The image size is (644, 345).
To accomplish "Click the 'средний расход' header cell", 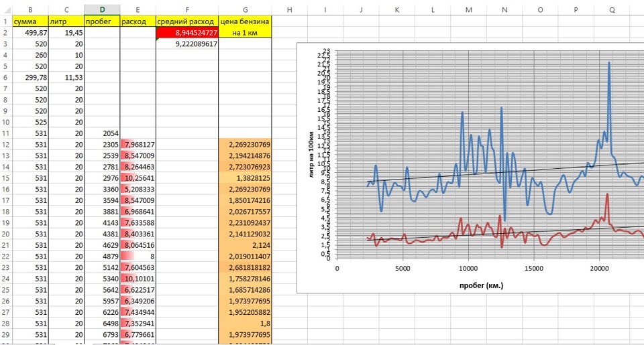I will (187, 21).
